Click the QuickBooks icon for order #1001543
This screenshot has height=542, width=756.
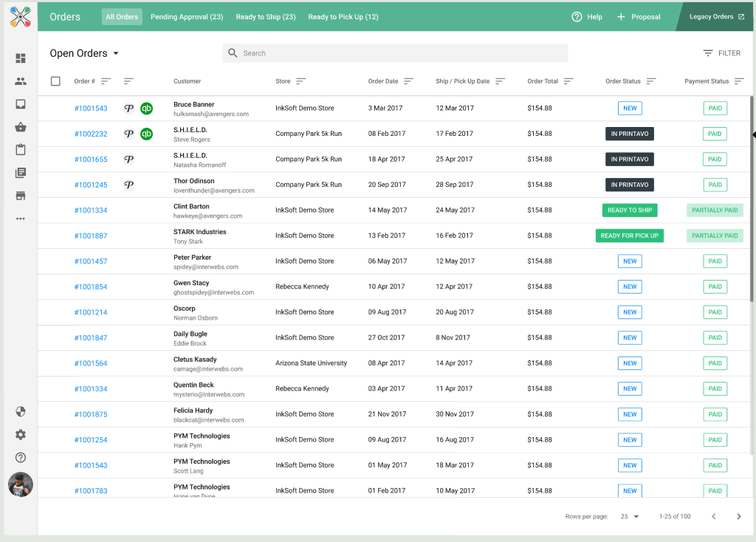pos(147,109)
